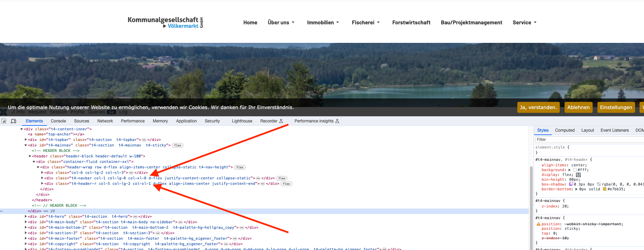The width and height of the screenshot is (644, 250).
Task: Select the Styles sidebar tab
Action: [x=543, y=130]
